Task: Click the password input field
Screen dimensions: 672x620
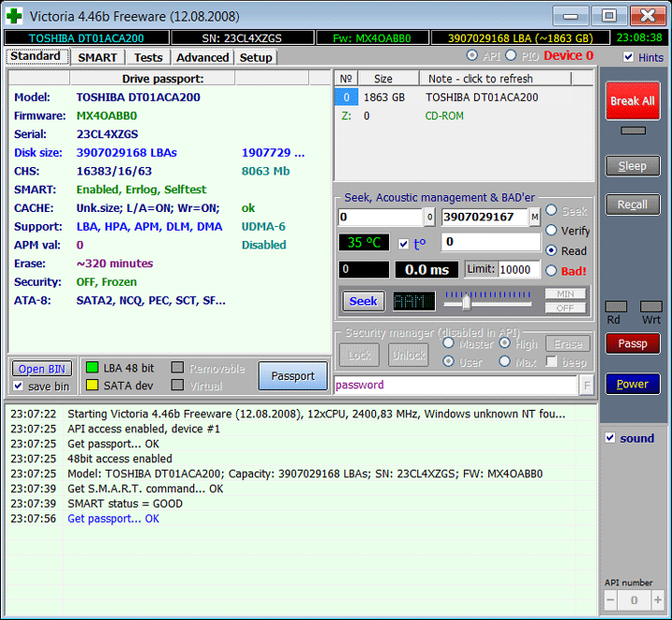Action: click(455, 385)
